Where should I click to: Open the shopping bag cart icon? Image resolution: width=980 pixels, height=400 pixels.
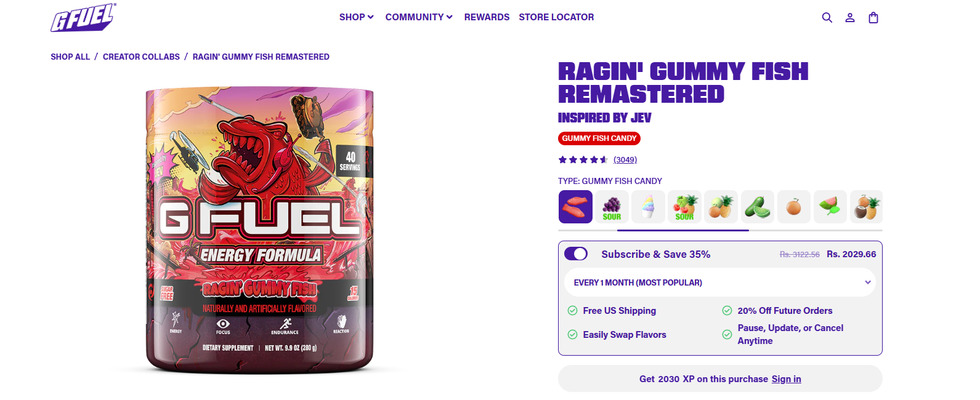click(873, 17)
